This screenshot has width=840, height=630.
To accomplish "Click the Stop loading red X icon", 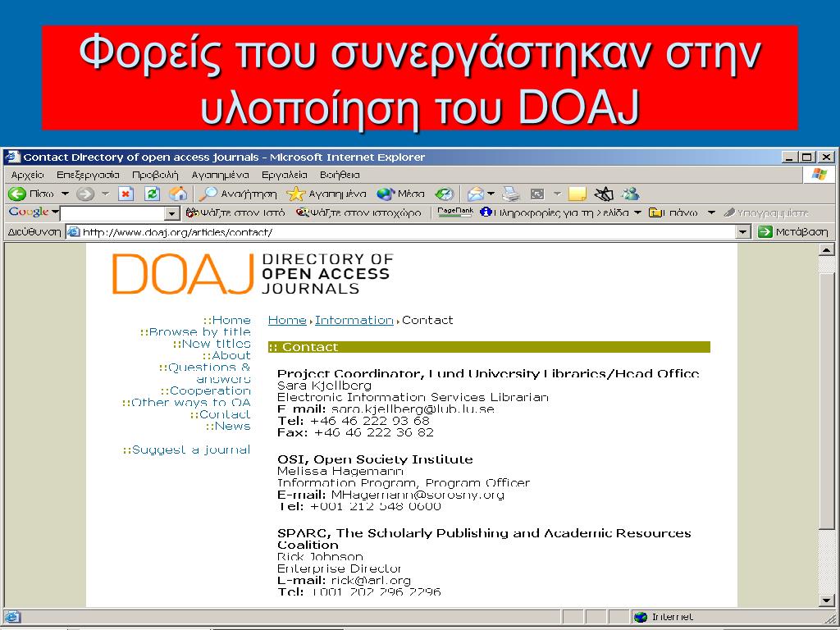I will [126, 194].
